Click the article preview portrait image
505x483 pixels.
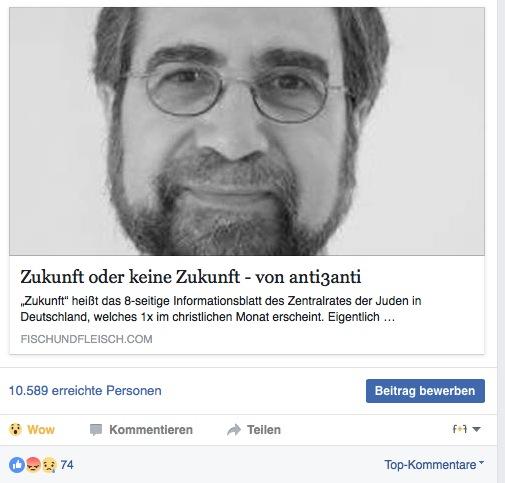[x=247, y=131]
